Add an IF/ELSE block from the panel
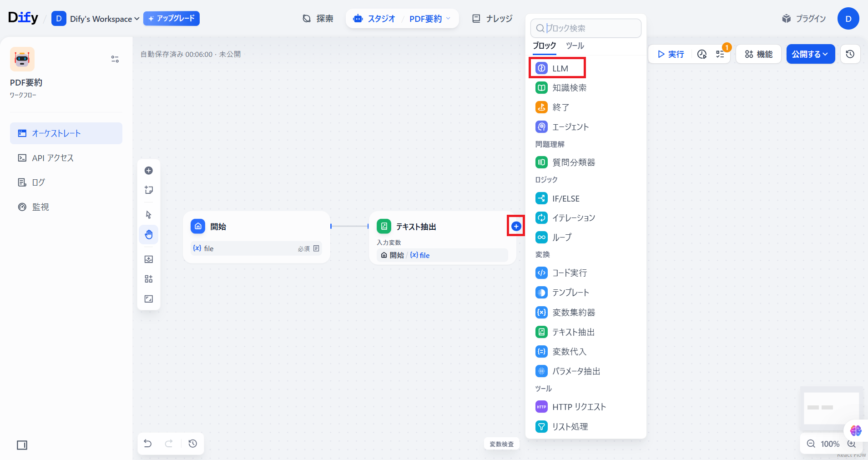 click(x=565, y=198)
